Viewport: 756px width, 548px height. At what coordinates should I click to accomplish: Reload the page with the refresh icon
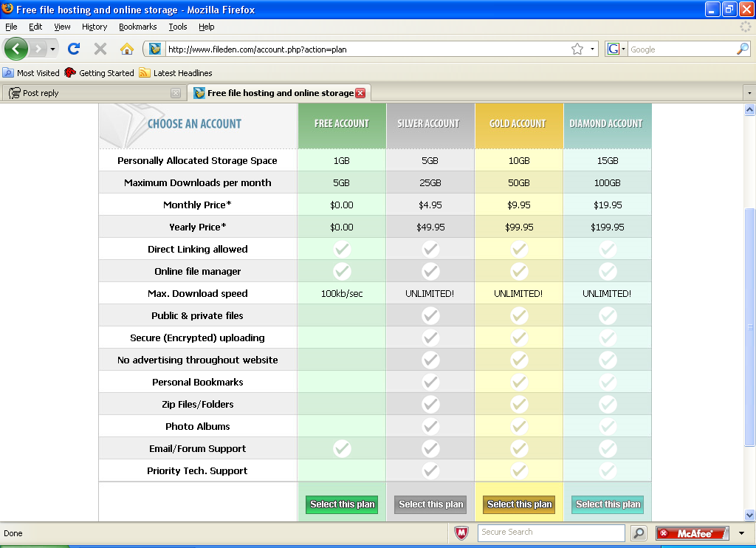click(74, 49)
